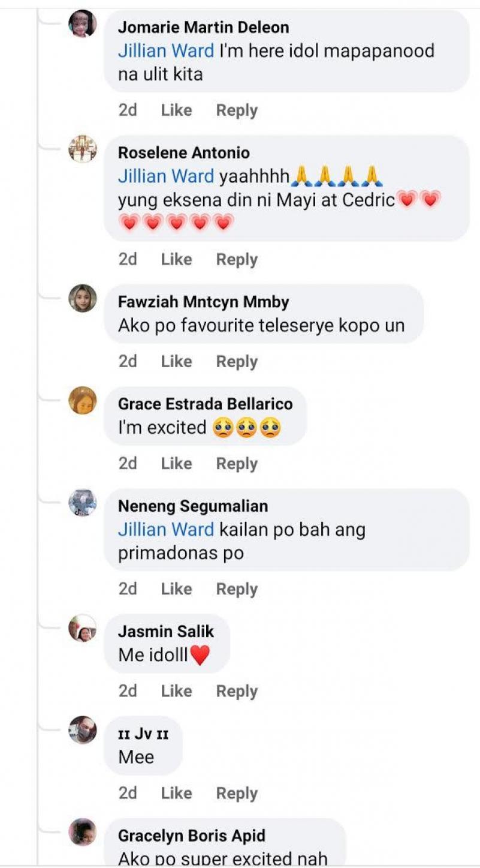Open Jasmin Salik's profile photo
This screenshot has height=868, width=480.
pos(82,628)
